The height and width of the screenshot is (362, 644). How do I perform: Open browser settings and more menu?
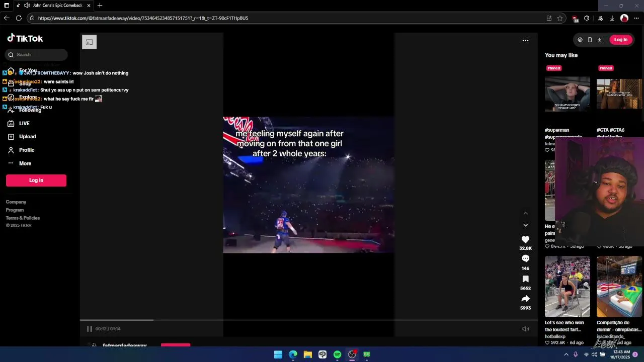coord(636,18)
